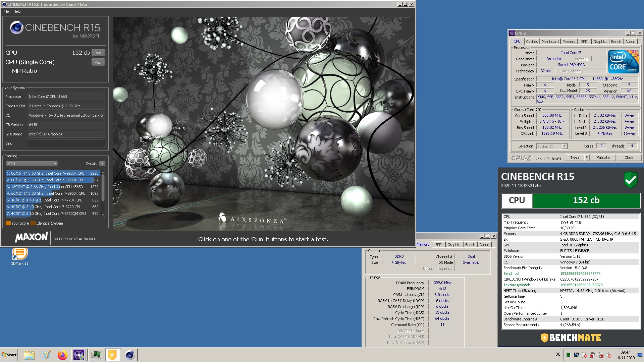
Task: Open the Help menu in Cinebench
Action: coord(17,11)
